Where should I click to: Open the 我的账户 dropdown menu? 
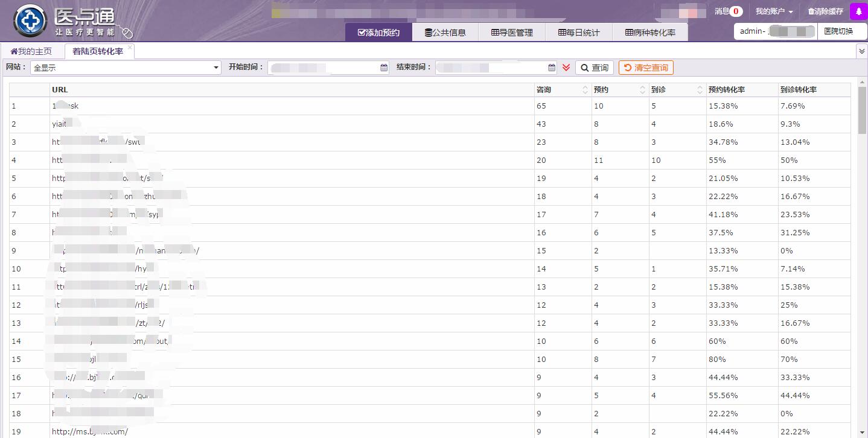click(x=774, y=11)
